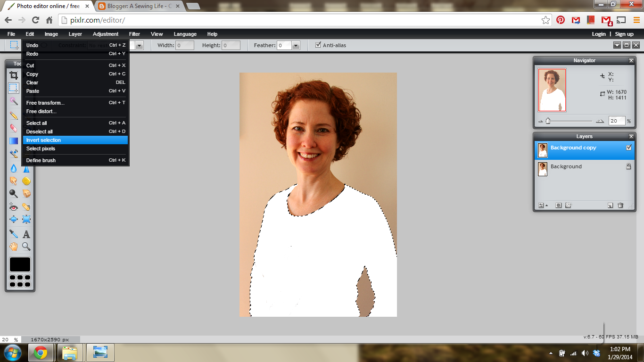Select the Bloat tool

click(x=14, y=219)
